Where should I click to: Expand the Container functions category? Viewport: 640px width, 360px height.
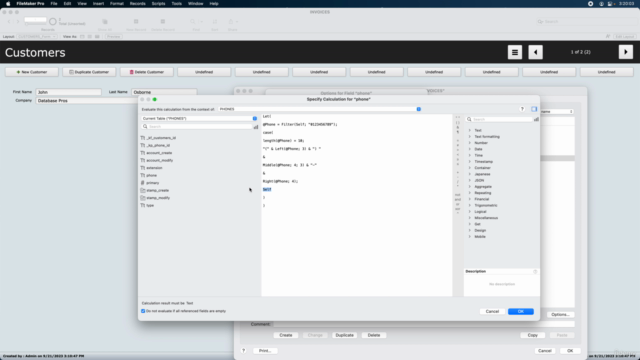click(x=470, y=168)
